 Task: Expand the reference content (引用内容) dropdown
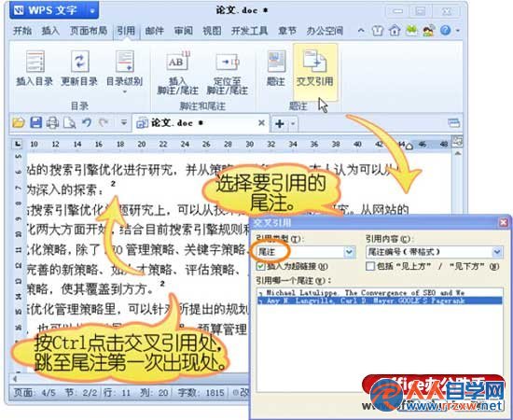pos(497,252)
